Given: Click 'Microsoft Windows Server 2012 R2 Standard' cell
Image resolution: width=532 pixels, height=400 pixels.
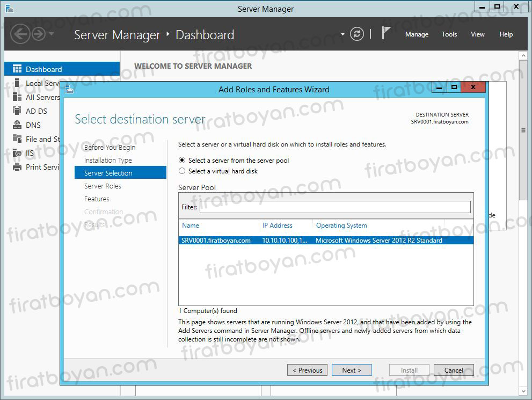Looking at the screenshot, I should [x=378, y=240].
